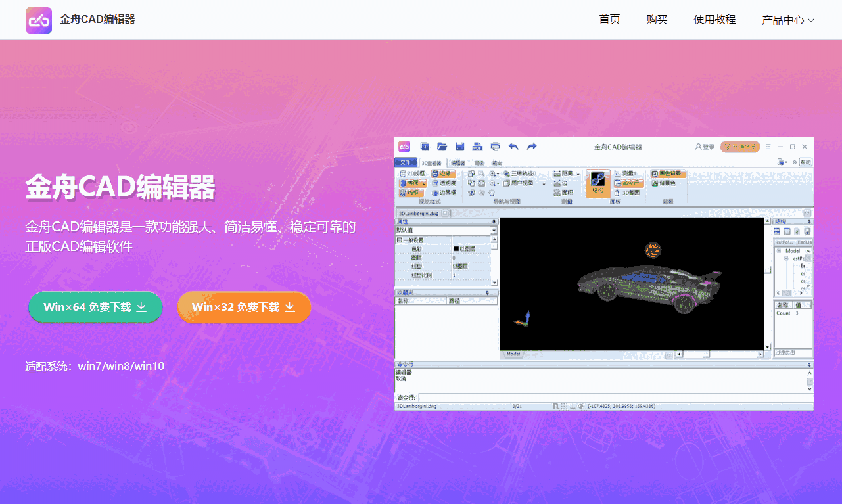This screenshot has width=842, height=504.
Task: Click the print icon in the toolbar
Action: tap(495, 147)
